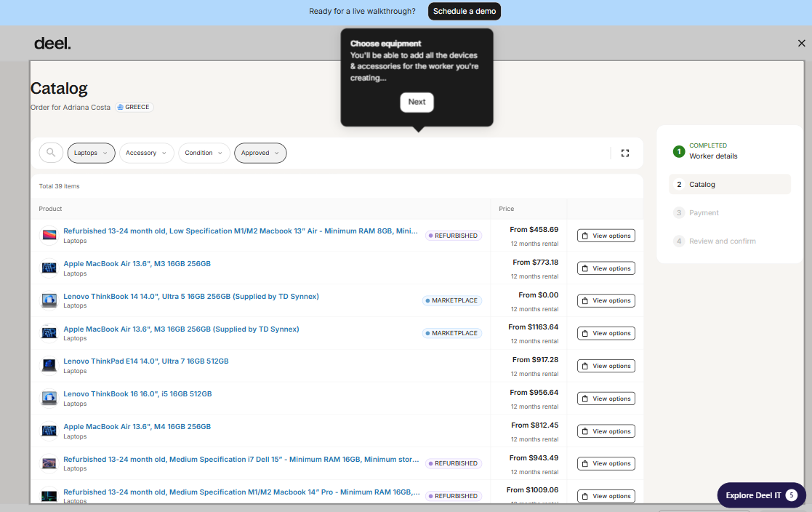
Task: Open the Laptops filter dropdown
Action: coord(91,153)
